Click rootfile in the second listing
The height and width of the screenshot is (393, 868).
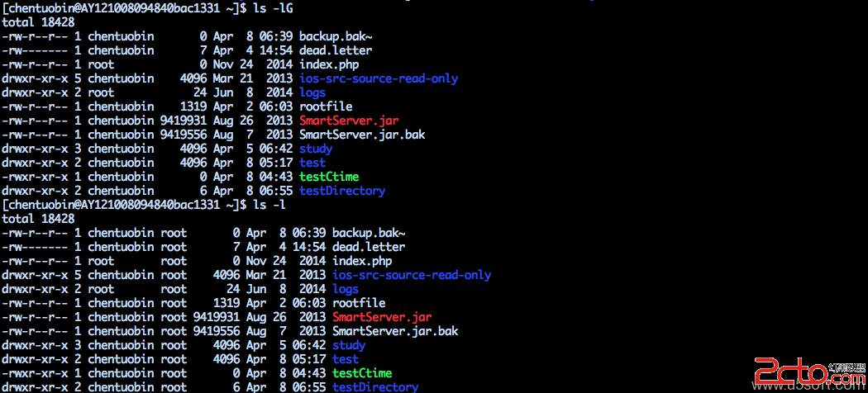point(359,303)
